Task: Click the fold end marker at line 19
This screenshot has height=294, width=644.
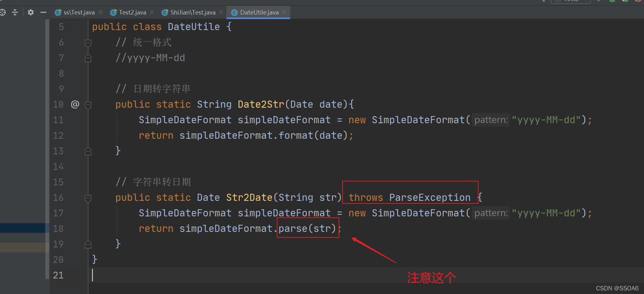Action: pos(88,245)
